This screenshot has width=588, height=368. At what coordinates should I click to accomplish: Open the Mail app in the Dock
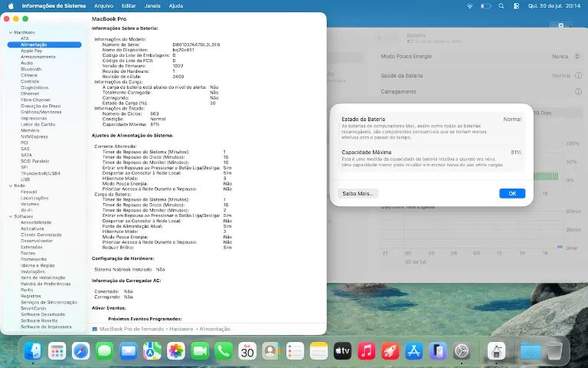click(129, 351)
